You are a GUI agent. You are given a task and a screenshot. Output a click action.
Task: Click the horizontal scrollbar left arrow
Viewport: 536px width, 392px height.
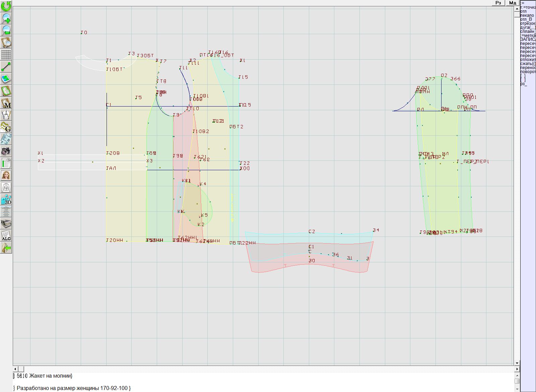point(15,369)
